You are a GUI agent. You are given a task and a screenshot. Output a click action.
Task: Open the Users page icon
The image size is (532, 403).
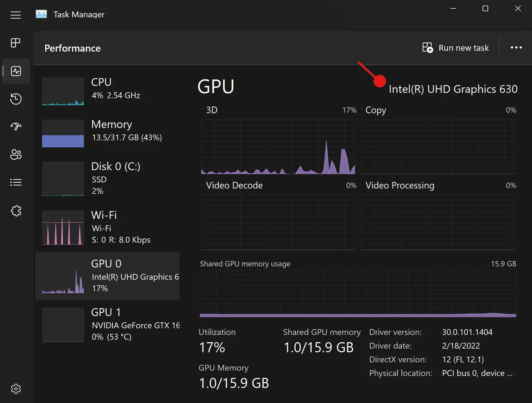(16, 155)
